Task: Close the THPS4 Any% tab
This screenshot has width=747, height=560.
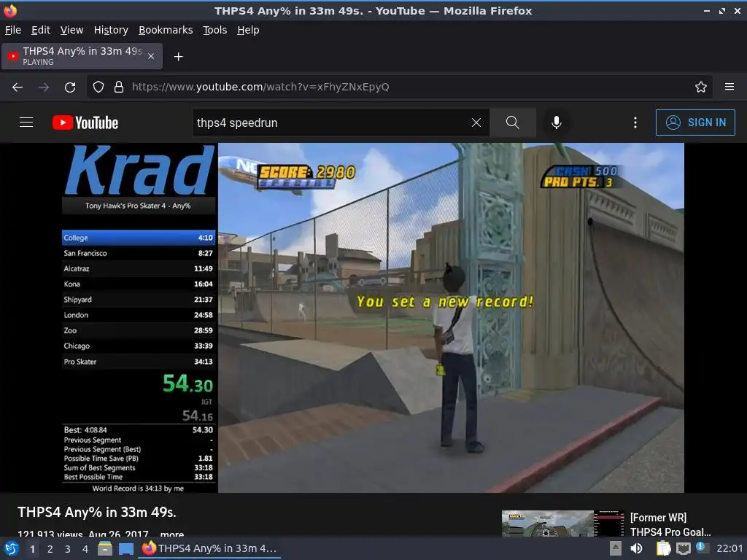Action: (x=150, y=56)
